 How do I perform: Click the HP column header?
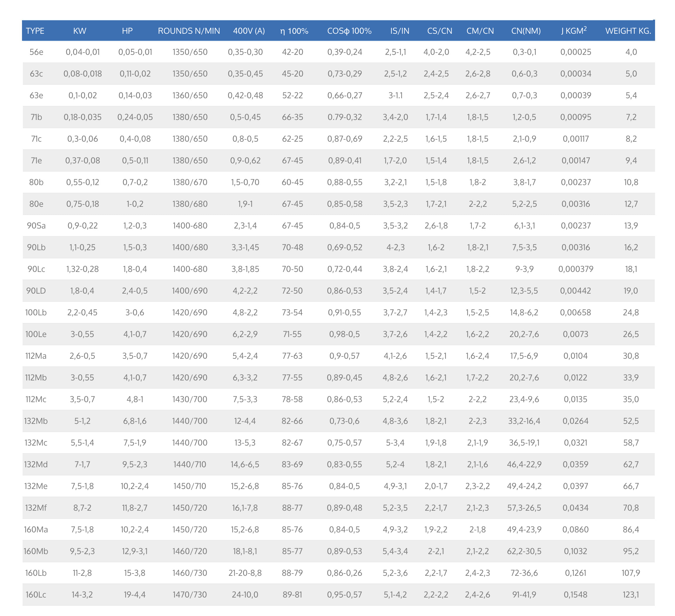[127, 31]
